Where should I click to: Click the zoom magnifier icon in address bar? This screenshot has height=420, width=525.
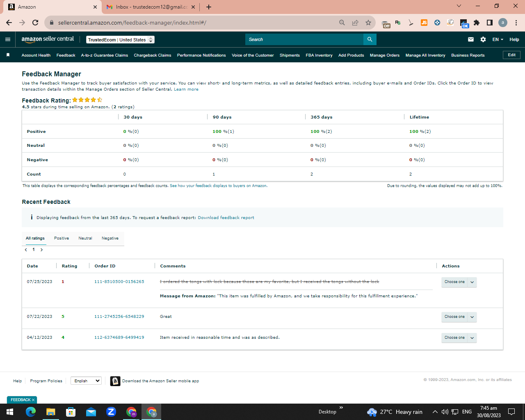[342, 23]
